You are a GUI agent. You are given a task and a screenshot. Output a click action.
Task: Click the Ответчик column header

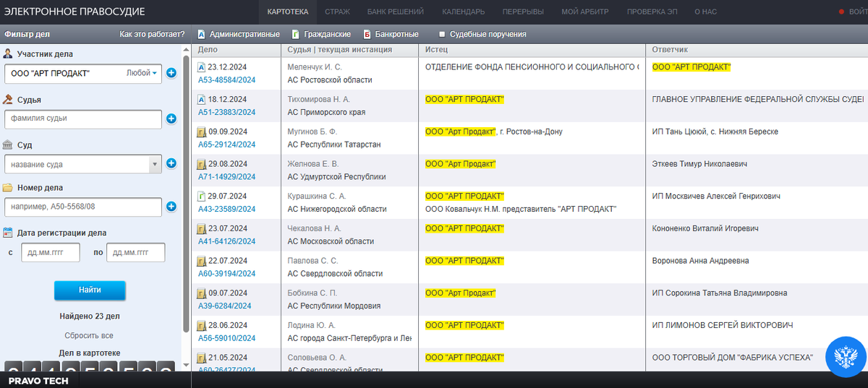pos(670,50)
